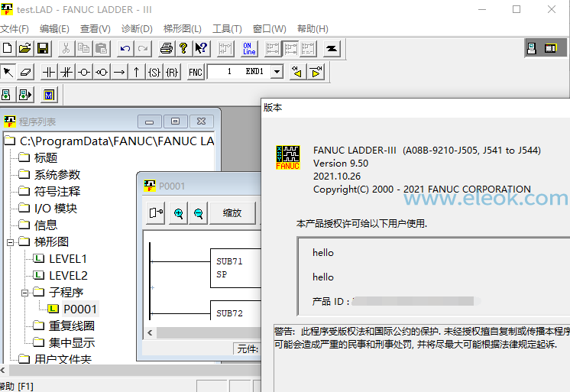The height and width of the screenshot is (392, 570).
Task: Select the arrow pointer tool
Action: click(x=8, y=72)
